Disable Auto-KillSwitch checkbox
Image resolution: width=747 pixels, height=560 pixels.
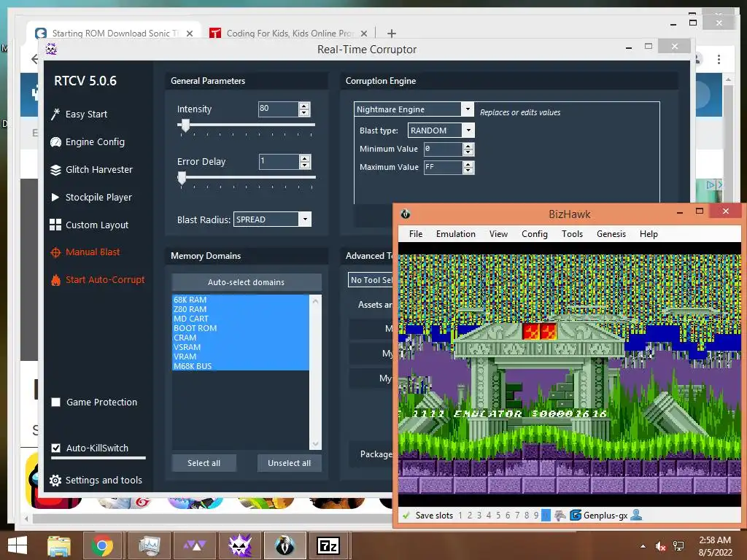(55, 448)
